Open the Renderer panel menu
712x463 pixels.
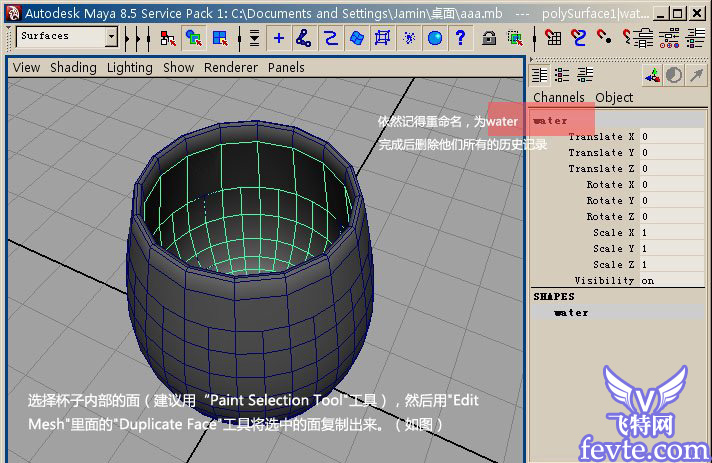pos(230,67)
